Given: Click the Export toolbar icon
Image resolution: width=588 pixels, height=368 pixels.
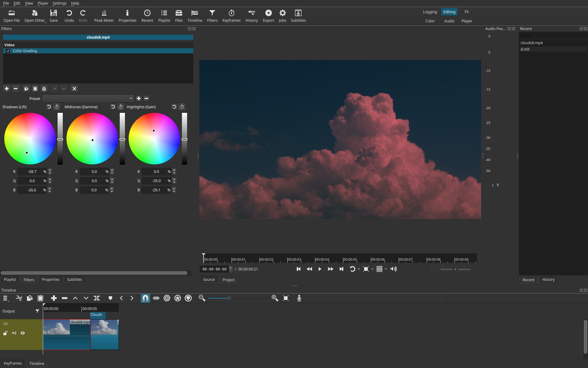Looking at the screenshot, I should point(268,16).
